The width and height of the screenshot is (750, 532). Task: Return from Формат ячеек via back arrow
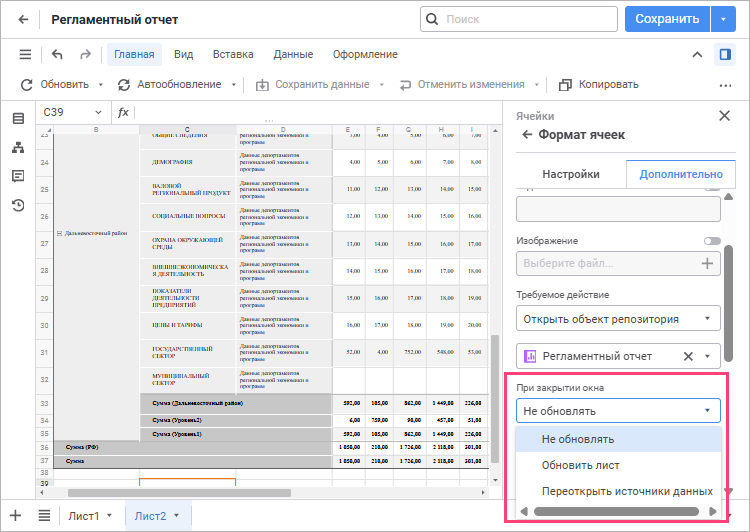527,134
